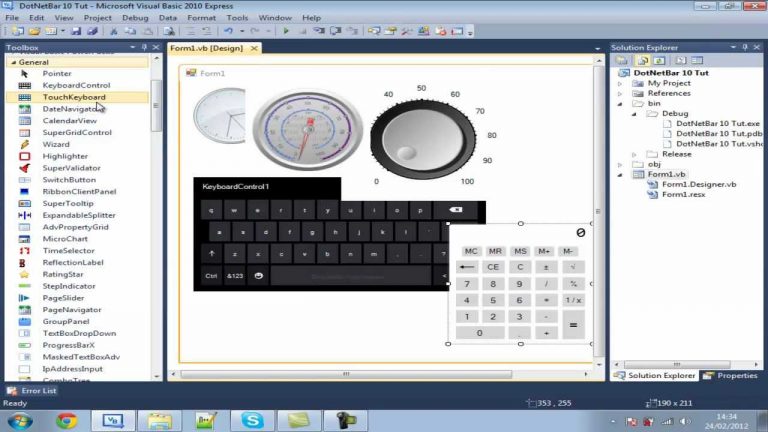The width and height of the screenshot is (768, 432).
Task: Toggle auto-hide pin on Toolbox panel
Action: pos(144,47)
